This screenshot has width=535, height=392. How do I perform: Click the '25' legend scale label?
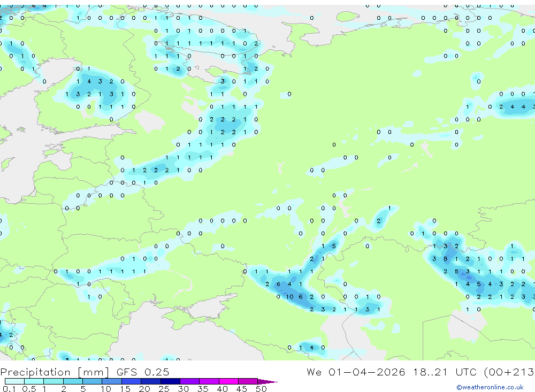point(164,389)
